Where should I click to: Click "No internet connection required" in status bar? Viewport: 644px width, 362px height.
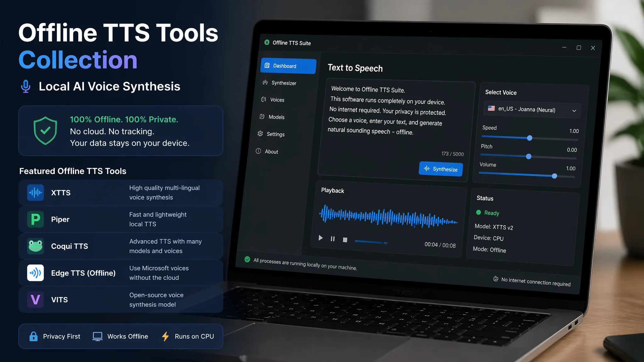[x=536, y=282]
